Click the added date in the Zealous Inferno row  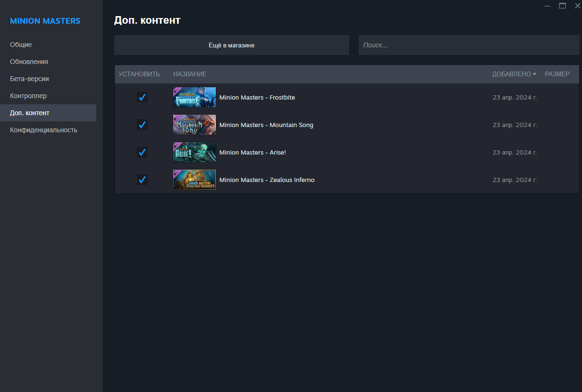[x=515, y=180]
